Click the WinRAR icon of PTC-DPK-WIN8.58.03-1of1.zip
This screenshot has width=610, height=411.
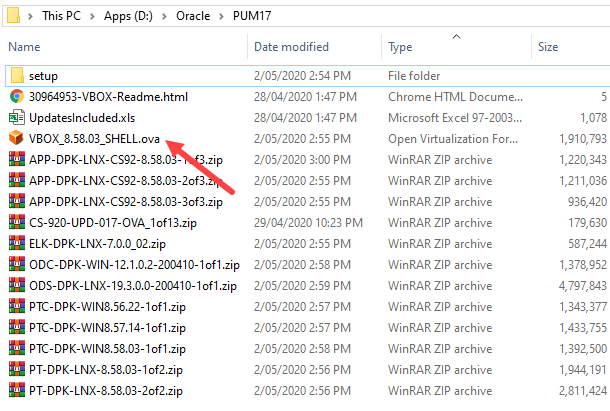(17, 348)
